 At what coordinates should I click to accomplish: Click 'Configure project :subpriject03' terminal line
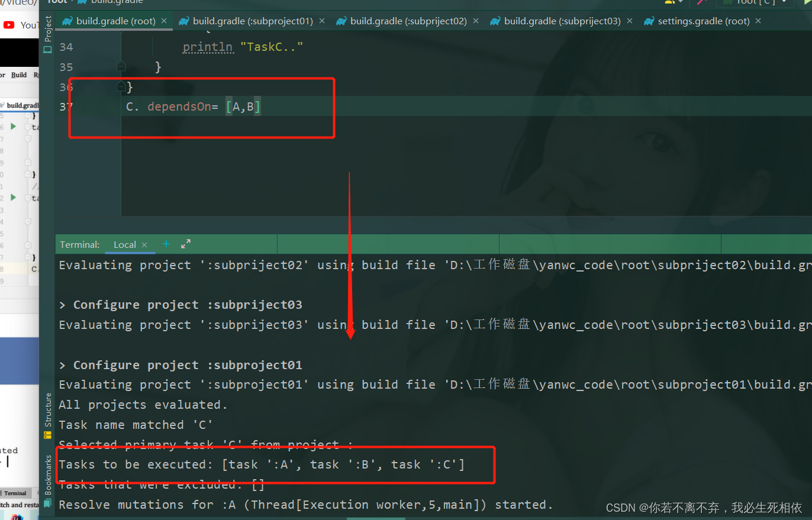pos(181,305)
